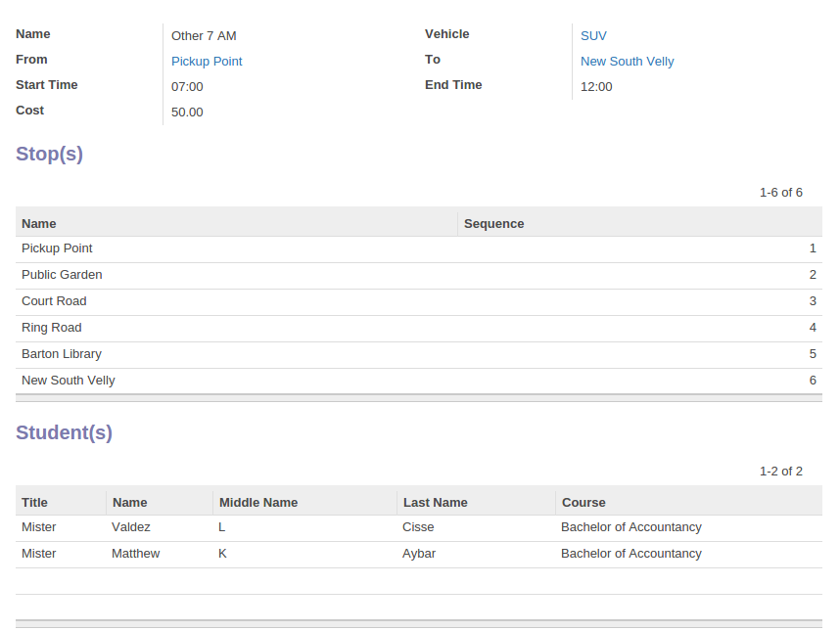Sort students by Middle Name column header
840x631 pixels.
[304, 503]
